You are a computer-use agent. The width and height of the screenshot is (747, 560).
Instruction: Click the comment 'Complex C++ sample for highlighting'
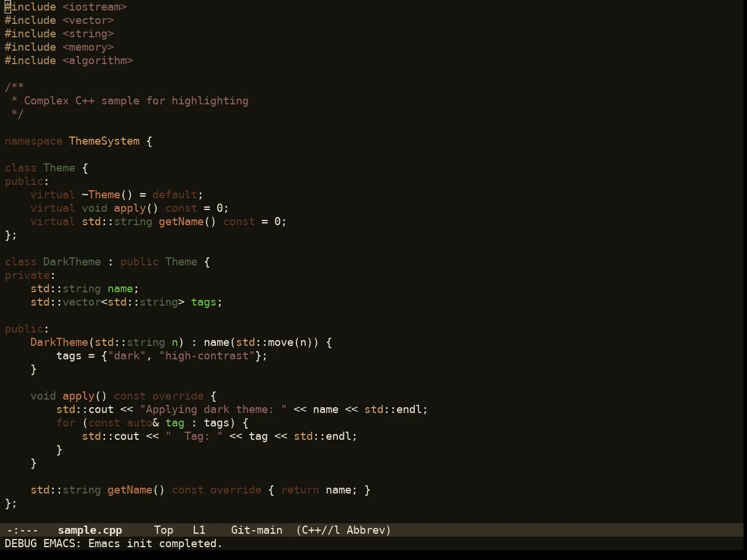136,101
